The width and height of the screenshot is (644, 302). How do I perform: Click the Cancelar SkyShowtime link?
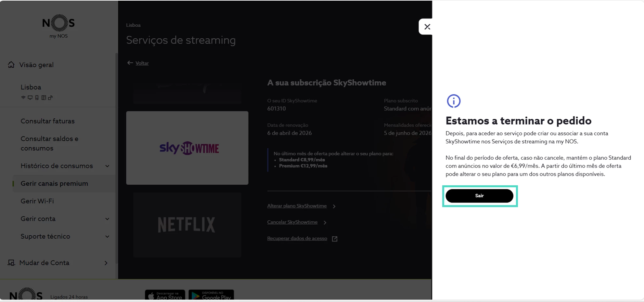click(x=292, y=222)
